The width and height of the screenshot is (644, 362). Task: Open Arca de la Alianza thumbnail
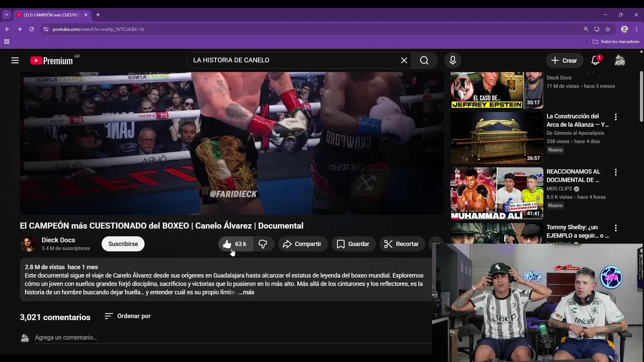point(497,138)
